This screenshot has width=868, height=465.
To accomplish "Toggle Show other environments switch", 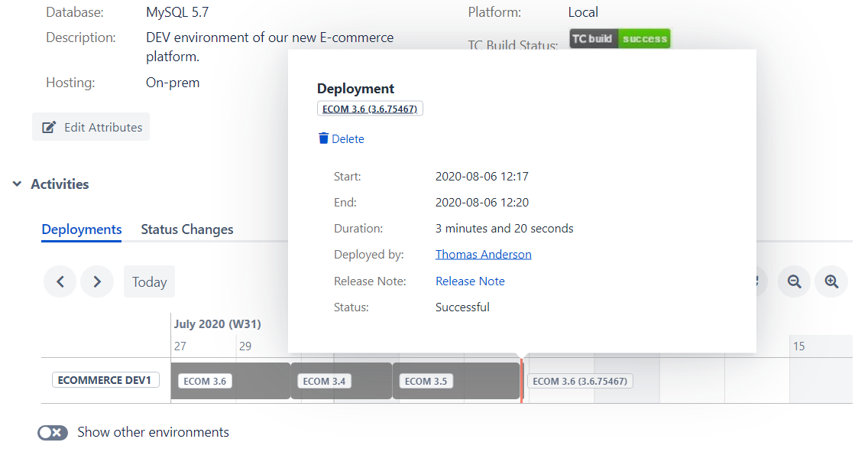I will (x=53, y=432).
